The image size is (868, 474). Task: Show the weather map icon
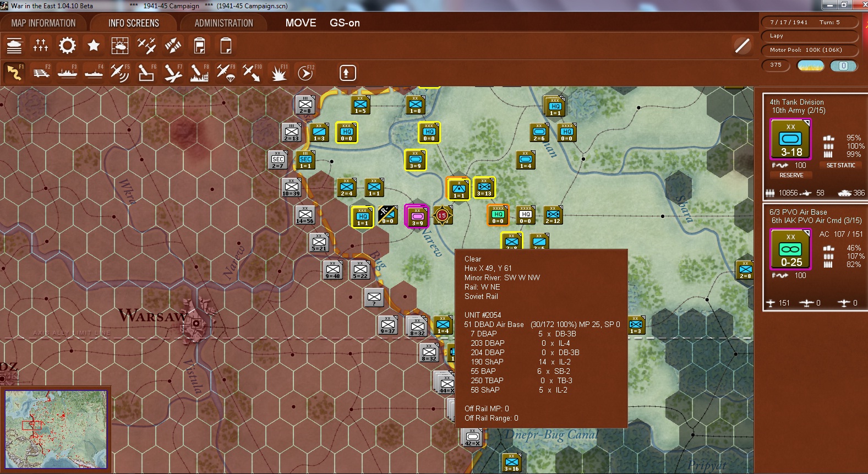(x=120, y=46)
